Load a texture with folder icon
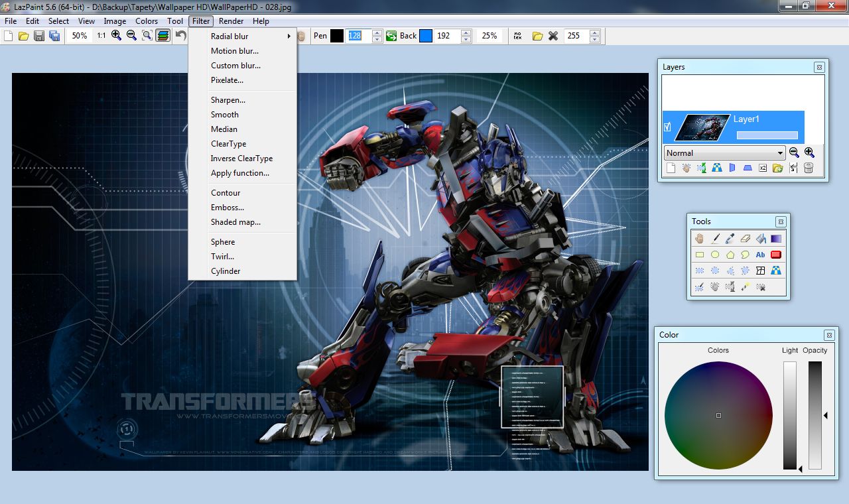 click(537, 36)
